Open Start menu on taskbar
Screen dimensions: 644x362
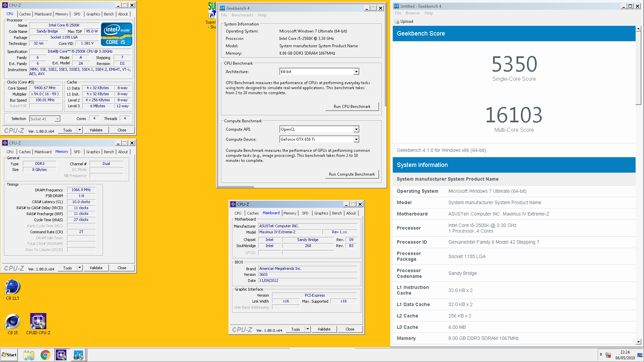point(9,355)
